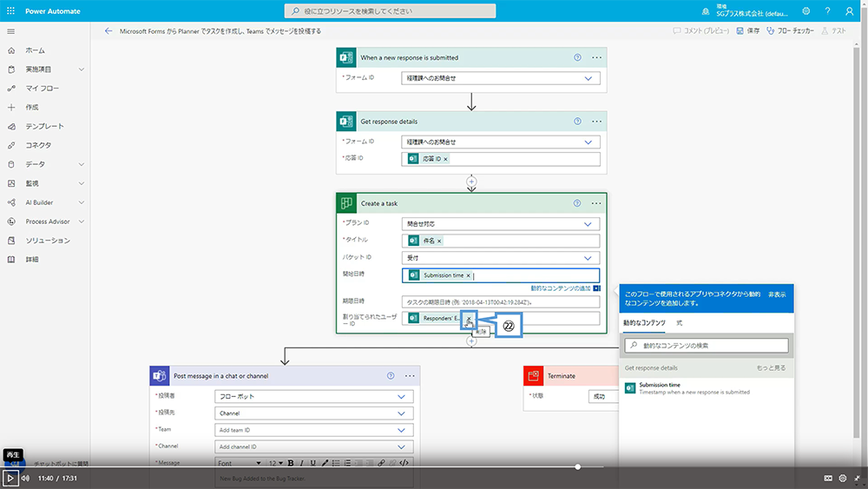868x489 pixels.
Task: Go back using the arrow beside flow title
Action: click(x=108, y=31)
